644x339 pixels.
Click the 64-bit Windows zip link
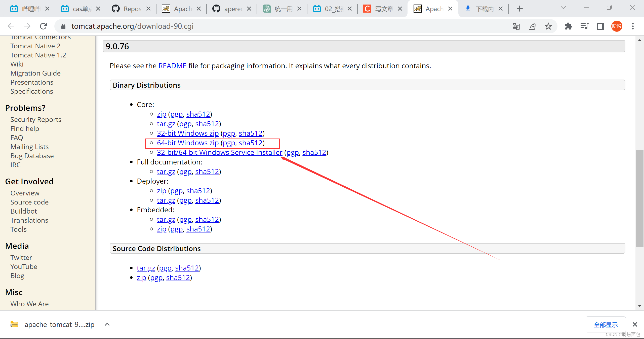click(x=188, y=143)
